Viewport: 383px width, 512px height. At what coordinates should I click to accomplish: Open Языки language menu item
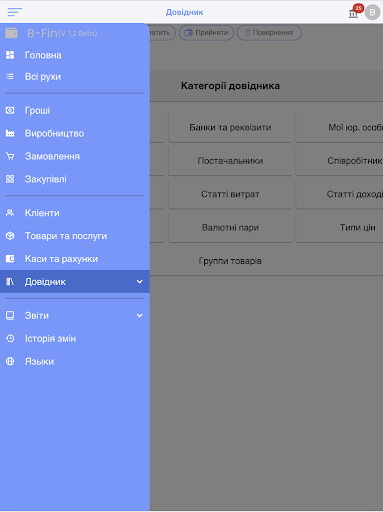point(75,361)
